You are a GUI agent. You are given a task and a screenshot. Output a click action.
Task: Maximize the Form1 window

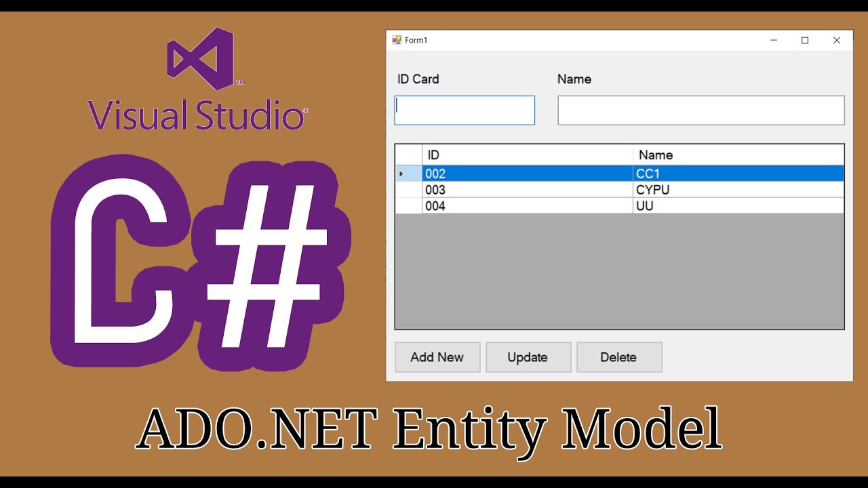tap(805, 40)
